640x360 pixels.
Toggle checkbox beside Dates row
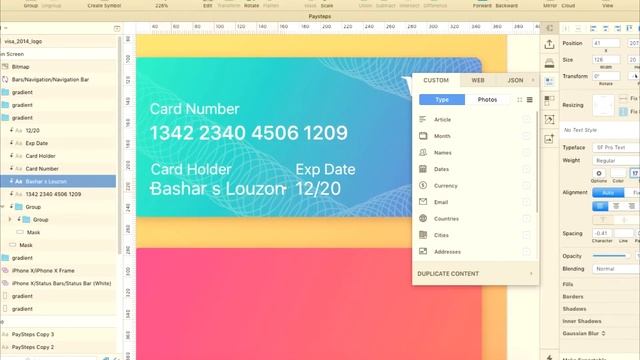tap(526, 169)
